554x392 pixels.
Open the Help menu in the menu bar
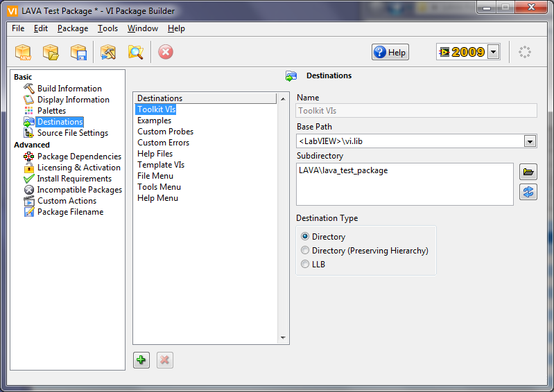coord(176,28)
